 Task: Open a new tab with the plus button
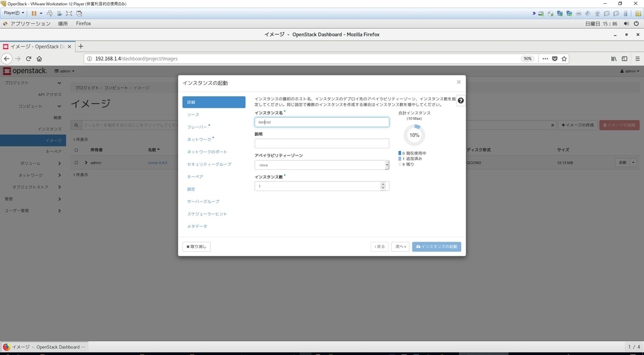(x=80, y=47)
